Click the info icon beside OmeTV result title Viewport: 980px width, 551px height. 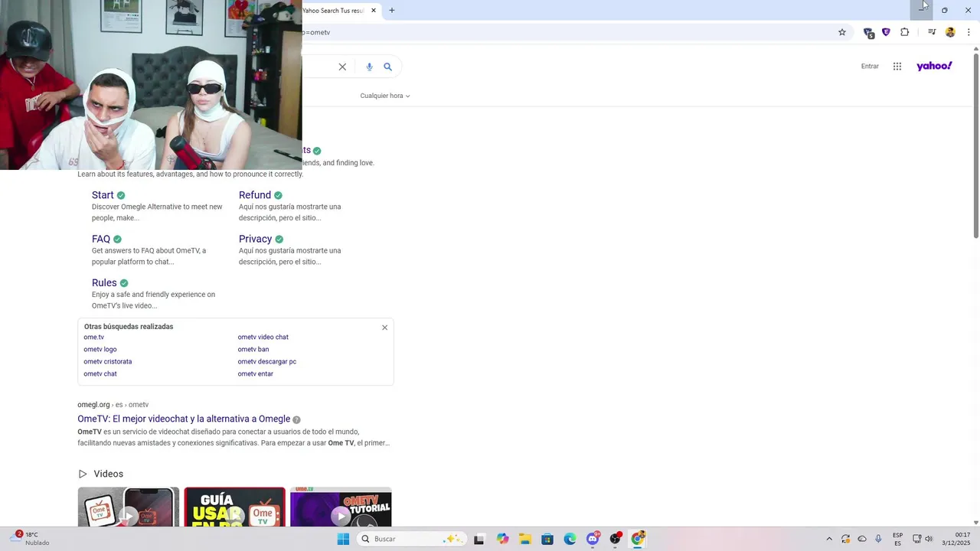click(296, 420)
